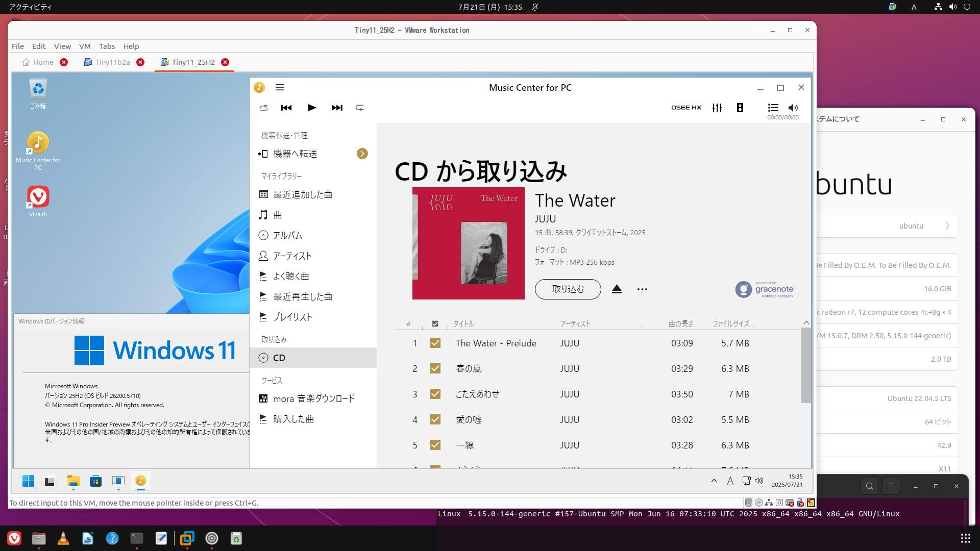Open the ごみ箱 recycle bin desktop icon
980x551 pixels.
pyautogui.click(x=38, y=93)
